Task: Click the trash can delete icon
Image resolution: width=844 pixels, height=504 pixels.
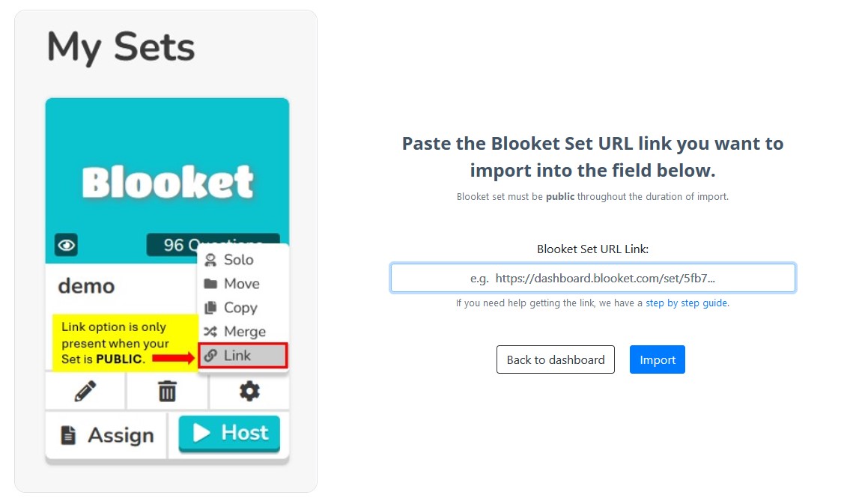Action: (x=168, y=391)
